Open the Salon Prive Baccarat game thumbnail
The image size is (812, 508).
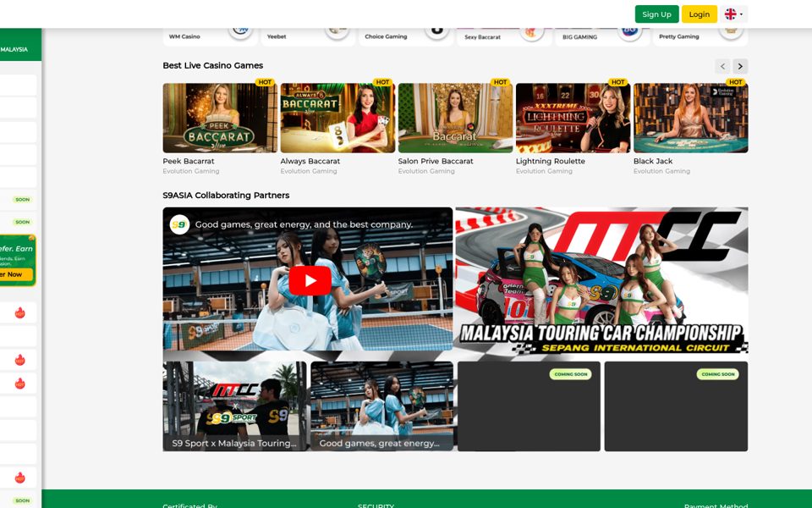point(455,118)
